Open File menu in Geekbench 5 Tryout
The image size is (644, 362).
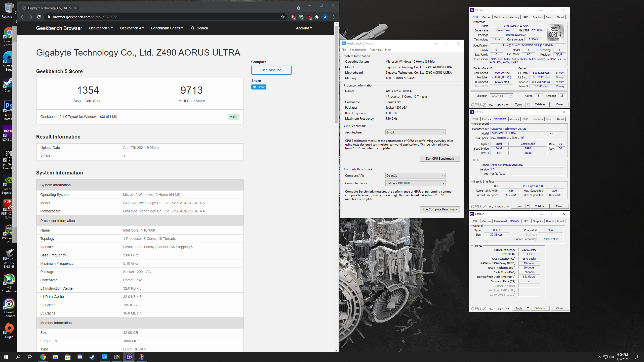[344, 50]
